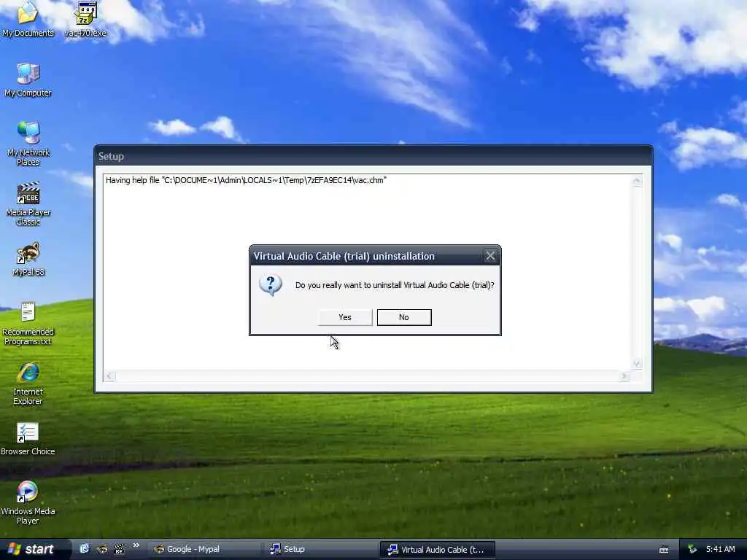Confirm uninstallation with the Yes button
The image size is (747, 560).
(345, 317)
